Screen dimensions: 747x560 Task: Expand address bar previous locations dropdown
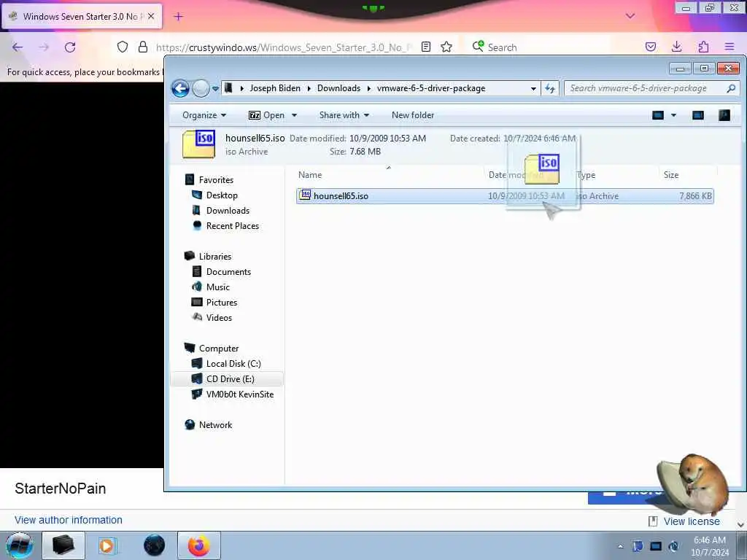533,88
